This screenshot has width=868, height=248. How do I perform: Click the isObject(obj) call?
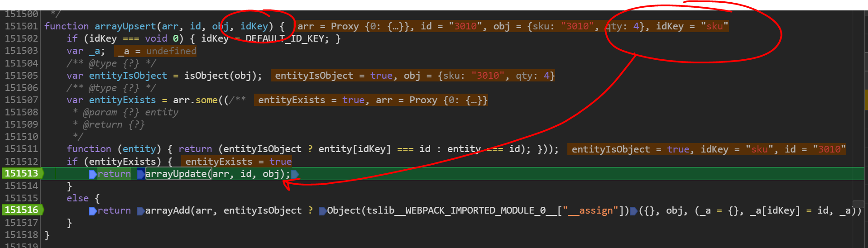(221, 76)
